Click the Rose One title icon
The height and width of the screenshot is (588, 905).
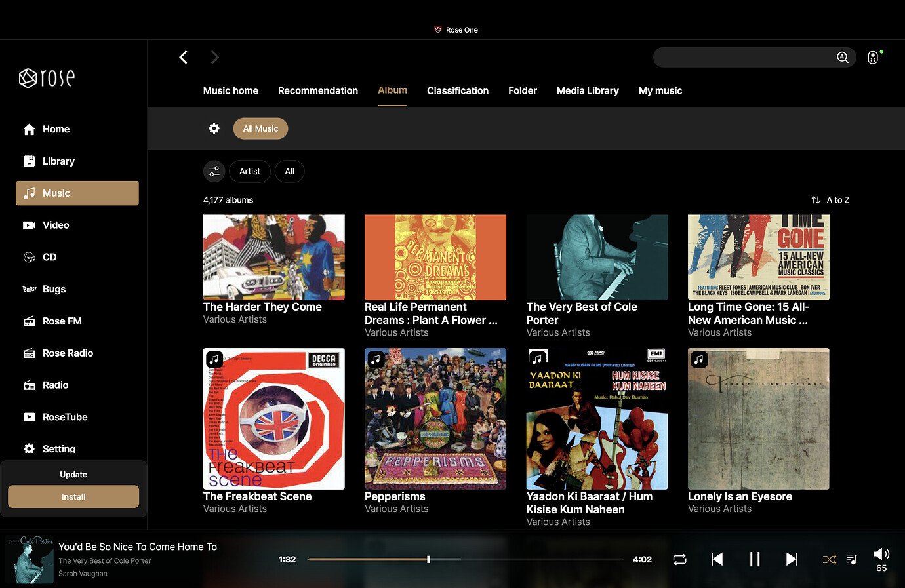coord(438,29)
